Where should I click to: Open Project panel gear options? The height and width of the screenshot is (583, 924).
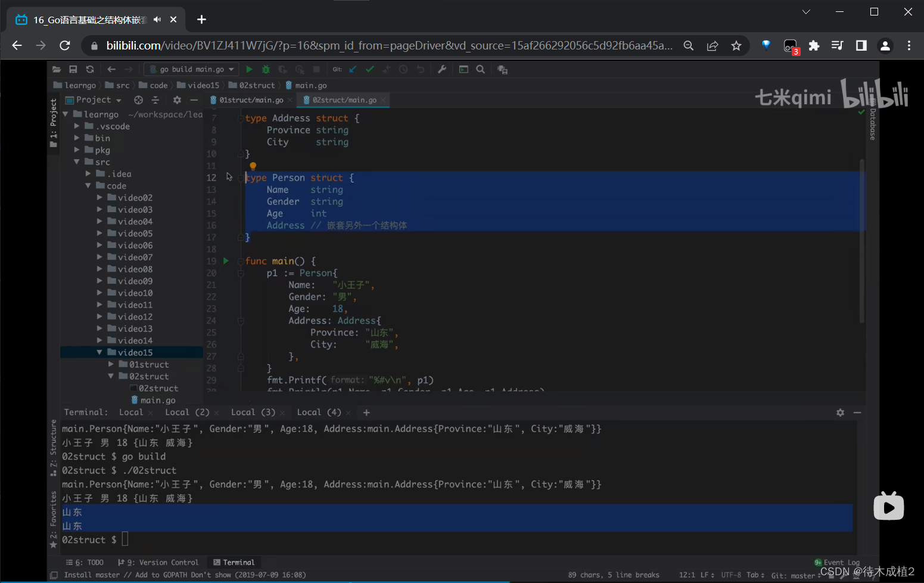[177, 100]
